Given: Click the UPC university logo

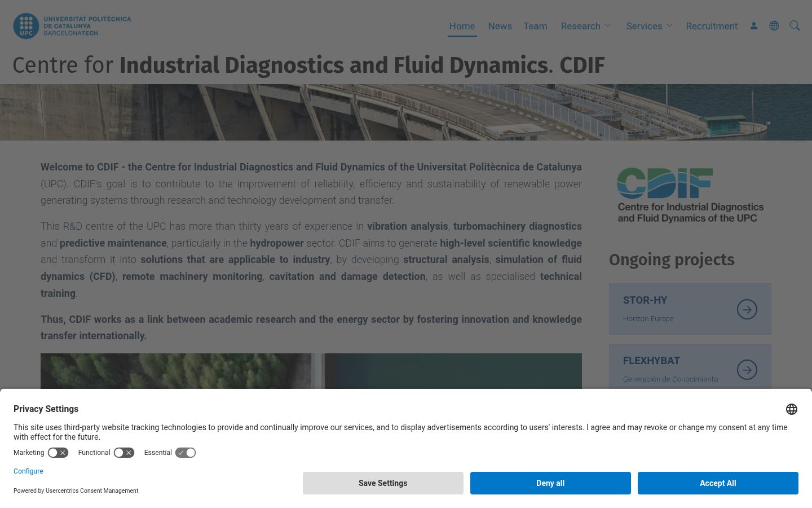Looking at the screenshot, I should coord(72,26).
